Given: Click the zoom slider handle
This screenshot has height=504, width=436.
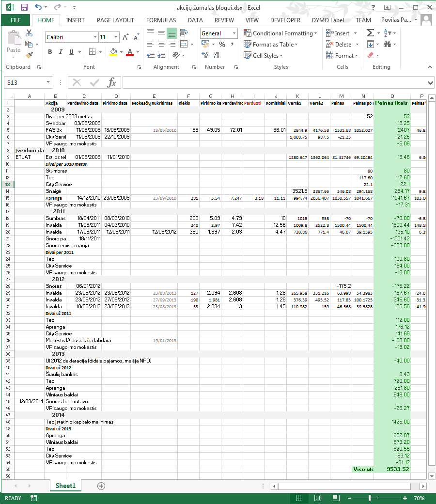Looking at the screenshot, I should pos(370,498).
